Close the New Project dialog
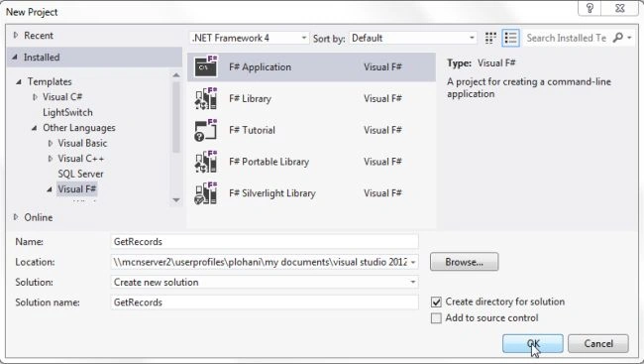The width and height of the screenshot is (644, 364). click(620, 8)
